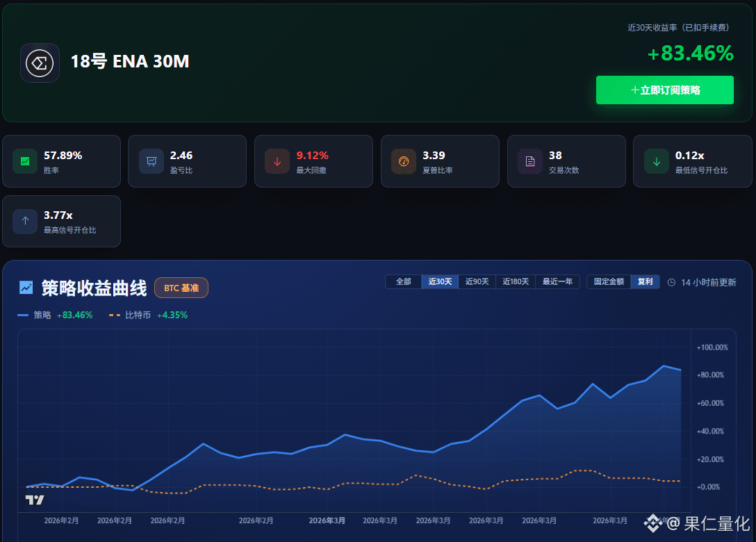Switch to the 近180天 tab

click(x=516, y=281)
